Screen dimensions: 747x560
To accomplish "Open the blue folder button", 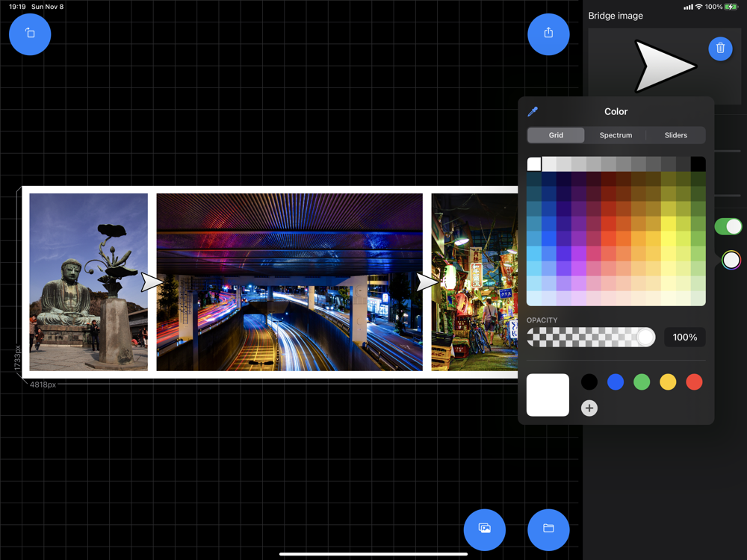I will click(548, 529).
